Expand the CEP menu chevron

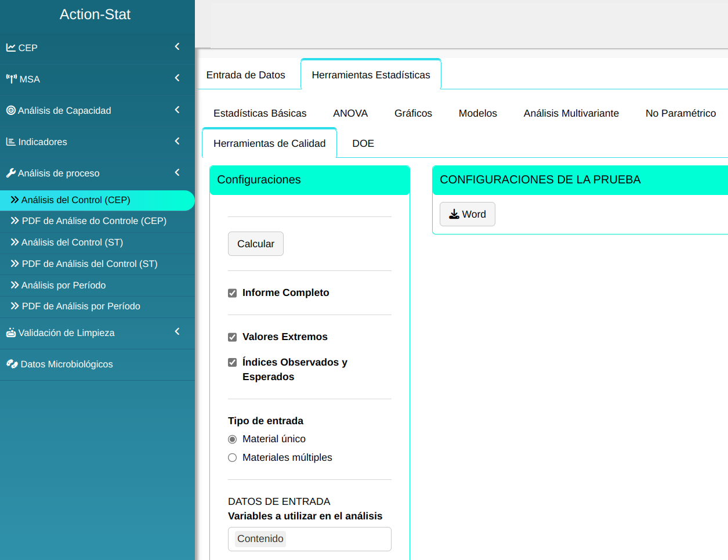[177, 46]
